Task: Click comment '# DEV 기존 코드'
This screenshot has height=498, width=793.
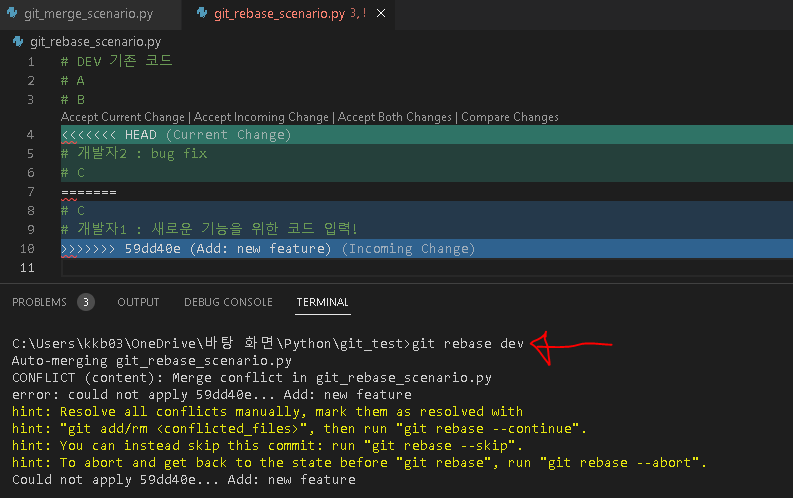Action: pos(116,62)
